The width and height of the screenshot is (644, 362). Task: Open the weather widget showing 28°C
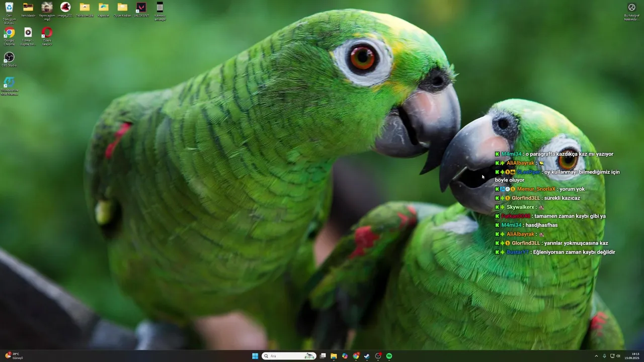pos(14,356)
